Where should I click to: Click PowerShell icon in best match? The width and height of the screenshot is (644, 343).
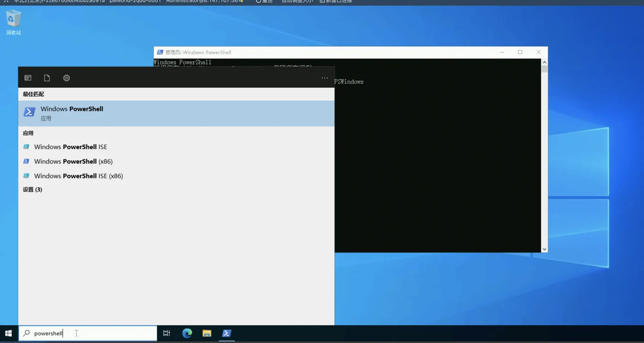tap(29, 112)
